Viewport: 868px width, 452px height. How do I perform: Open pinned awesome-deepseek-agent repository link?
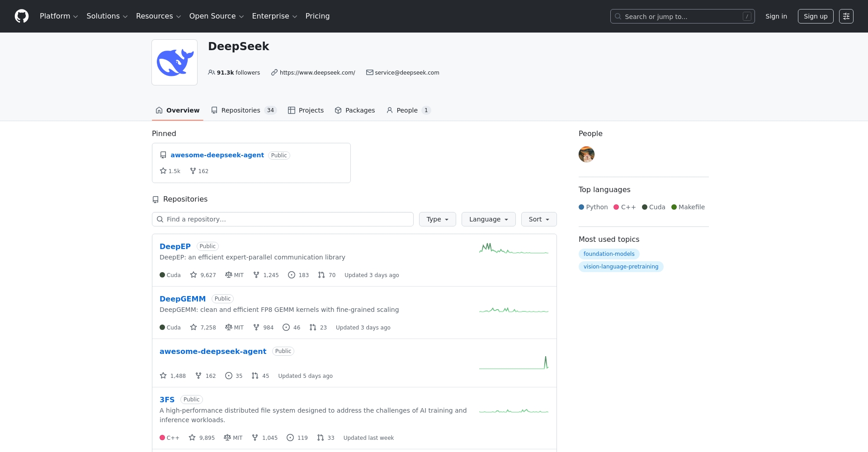217,155
